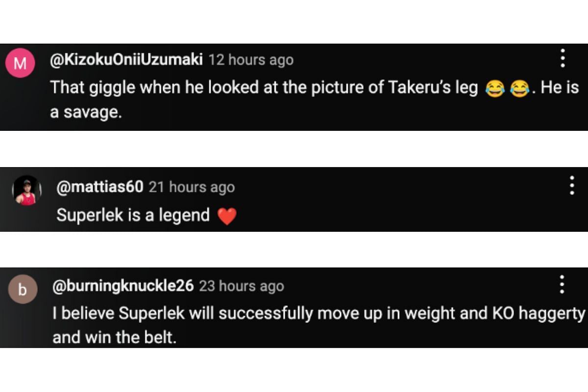Click the first laughing emoji after 'leg'
The image size is (588, 392).
coord(494,89)
